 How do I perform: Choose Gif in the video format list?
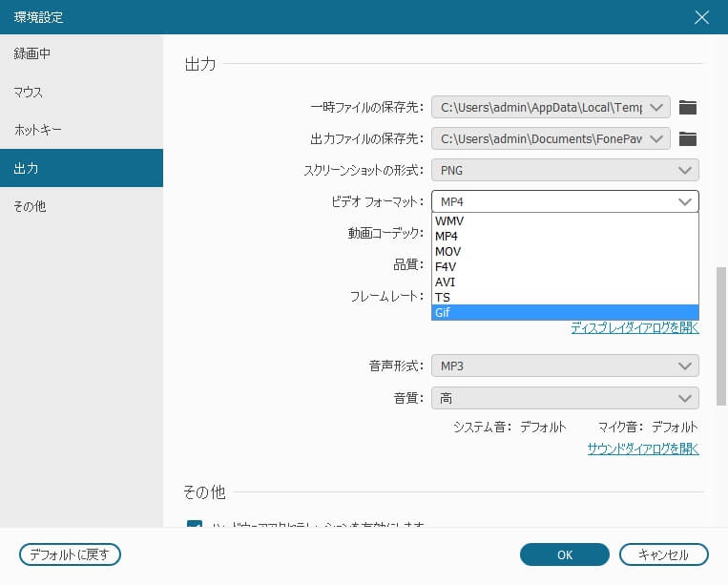pos(565,312)
